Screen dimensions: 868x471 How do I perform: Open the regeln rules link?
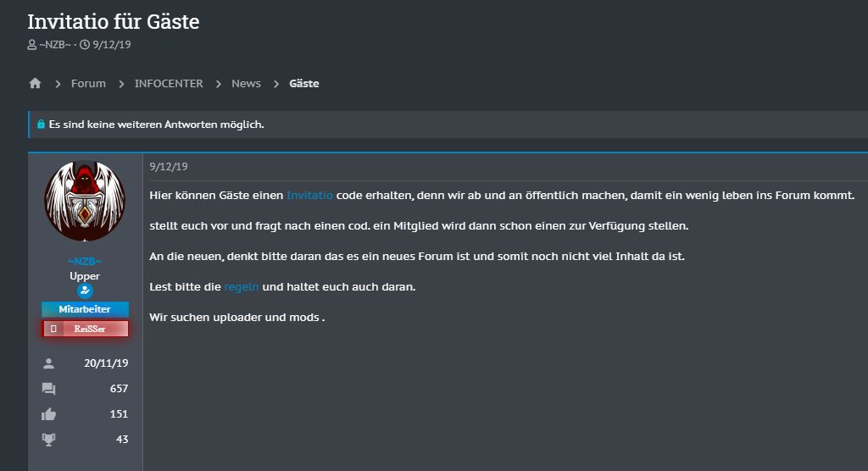pyautogui.click(x=242, y=286)
